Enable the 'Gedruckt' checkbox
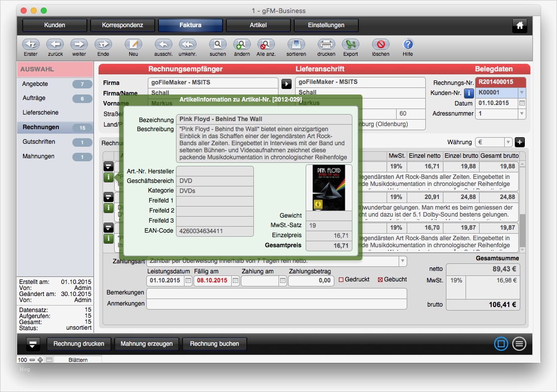 [341, 279]
